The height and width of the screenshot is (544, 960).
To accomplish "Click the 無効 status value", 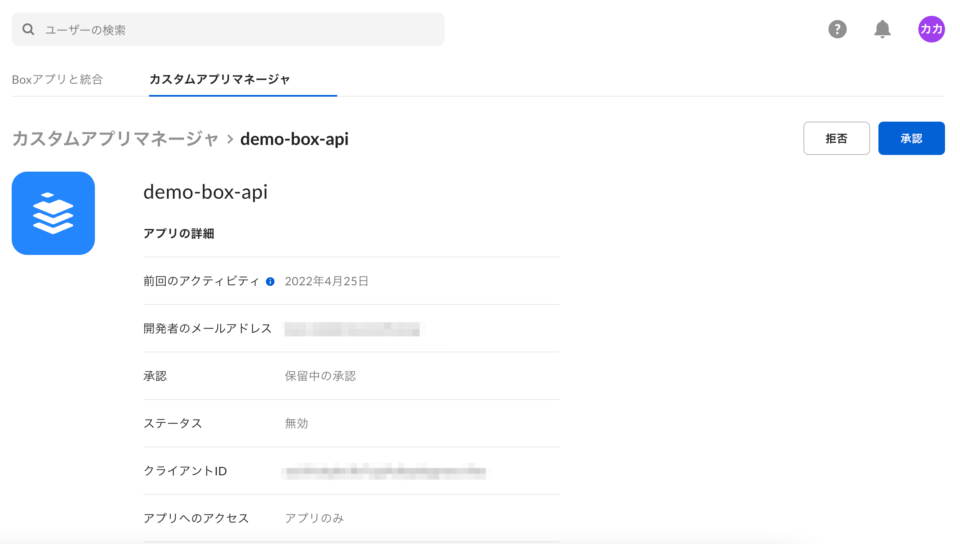I will click(x=296, y=423).
